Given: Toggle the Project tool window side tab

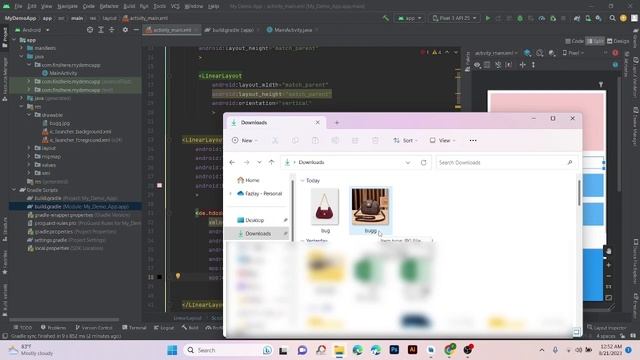Looking at the screenshot, I should 4,38.
